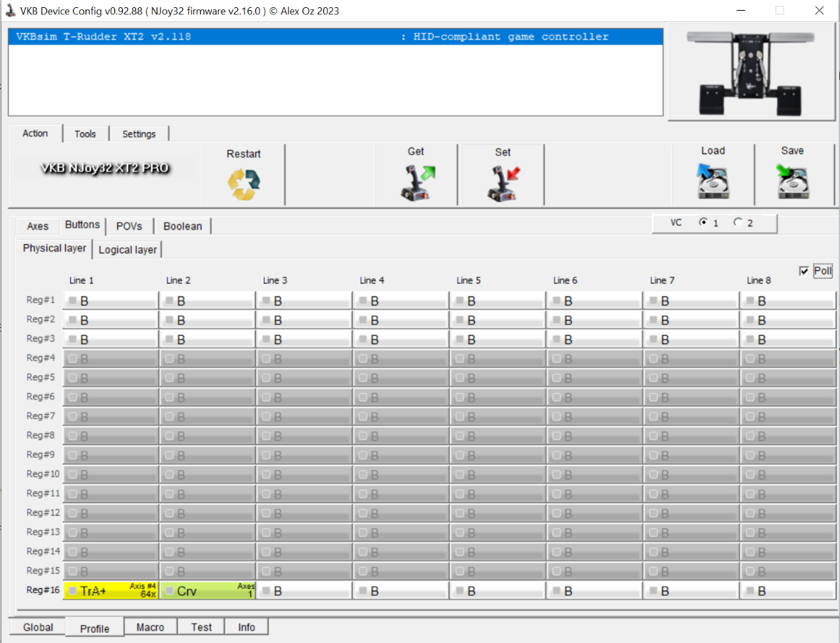
Task: Click the Line 8 column header
Action: [x=759, y=281]
